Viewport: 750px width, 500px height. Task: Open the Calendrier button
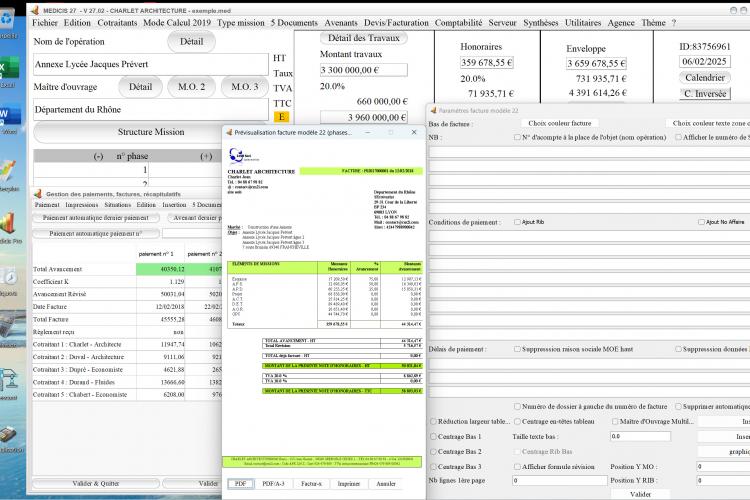(x=705, y=78)
